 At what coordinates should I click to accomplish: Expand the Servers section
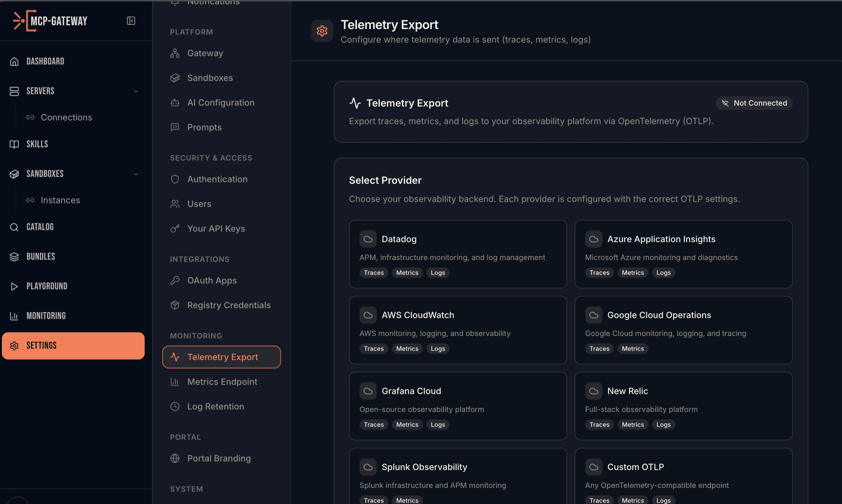tap(136, 91)
